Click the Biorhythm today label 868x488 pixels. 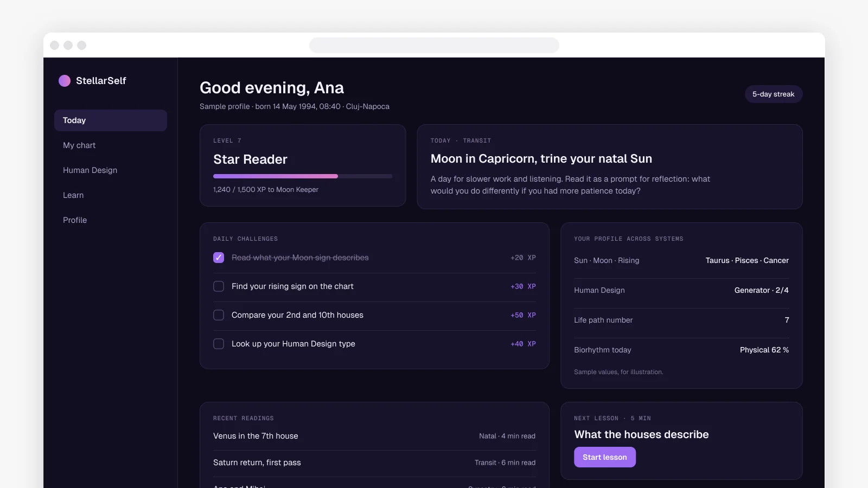click(x=603, y=350)
